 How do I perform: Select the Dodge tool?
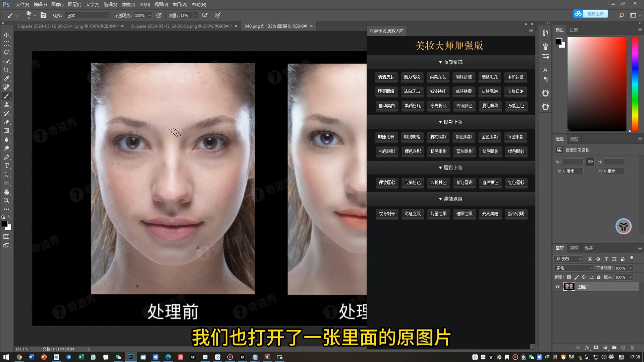pos(6,148)
